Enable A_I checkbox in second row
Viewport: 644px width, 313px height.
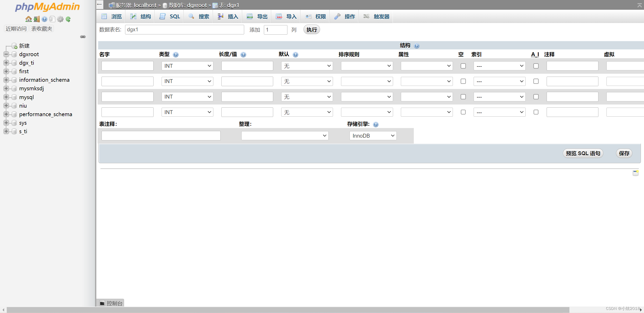pyautogui.click(x=536, y=81)
